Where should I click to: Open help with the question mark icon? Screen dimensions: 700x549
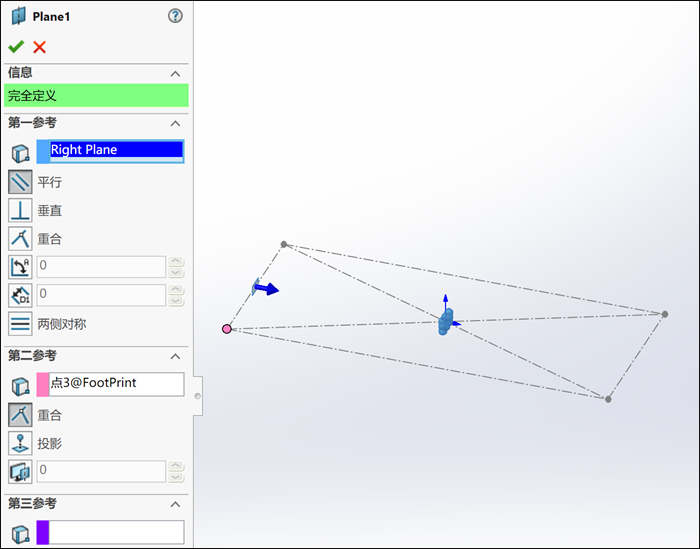pyautogui.click(x=175, y=16)
